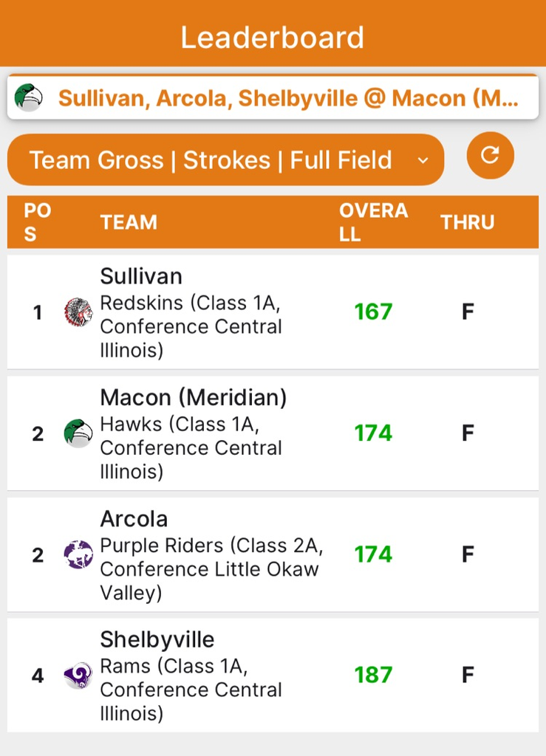The width and height of the screenshot is (546, 756).
Task: Click the Leaderboard header title
Action: click(273, 38)
